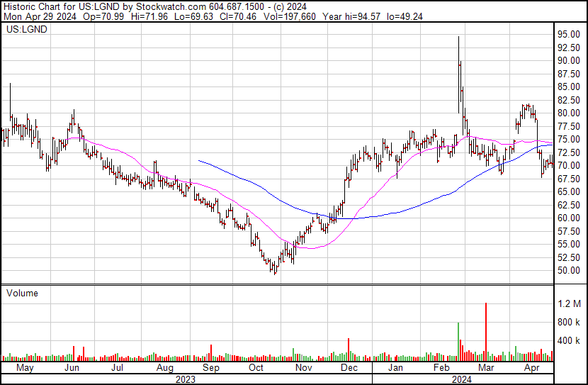
Task: Click the 70.00 price axis label
Action: [569, 165]
